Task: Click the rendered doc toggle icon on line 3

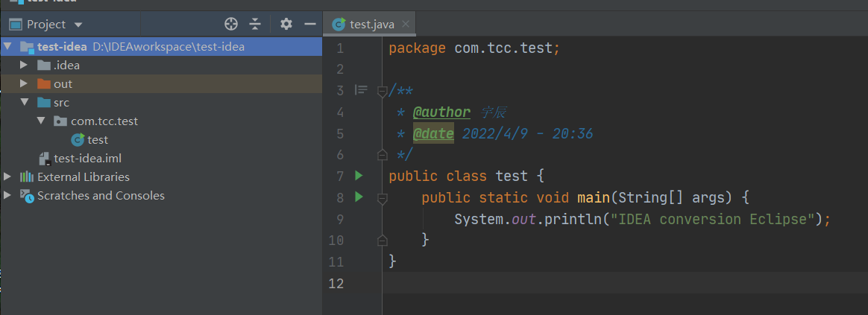Action: 361,89
